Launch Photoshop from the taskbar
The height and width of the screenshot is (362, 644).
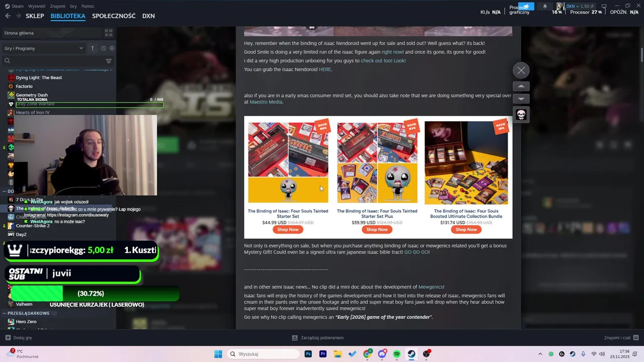308,354
